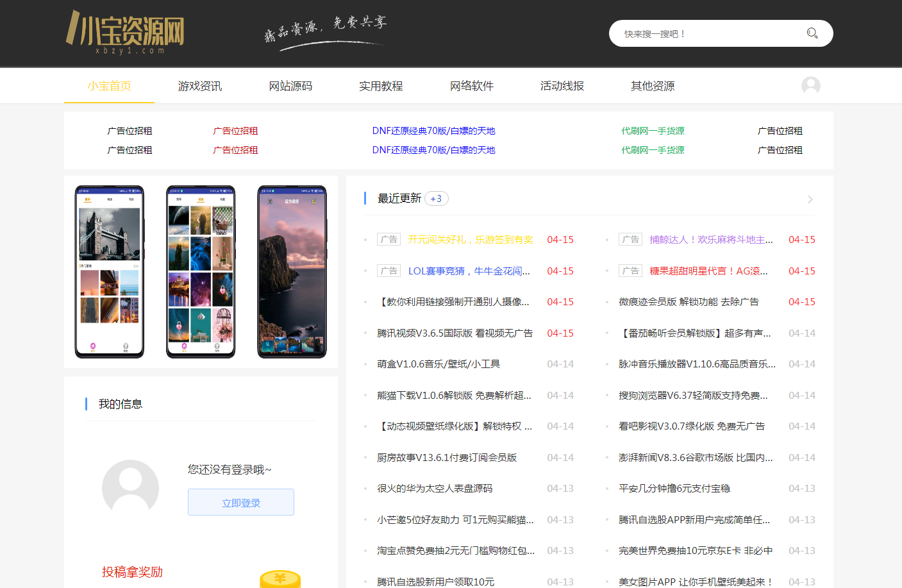The width and height of the screenshot is (902, 588).
Task: Expand recent updates with the right chevron
Action: pyautogui.click(x=810, y=199)
